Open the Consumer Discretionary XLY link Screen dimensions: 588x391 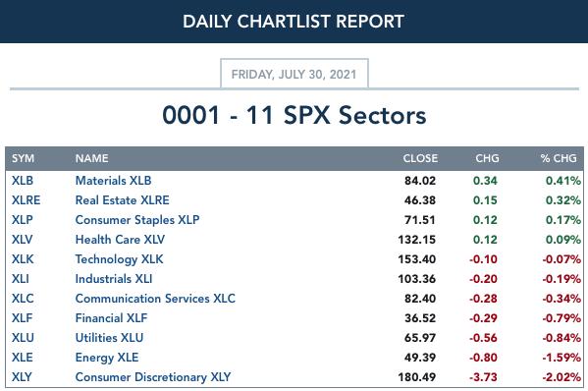click(153, 377)
